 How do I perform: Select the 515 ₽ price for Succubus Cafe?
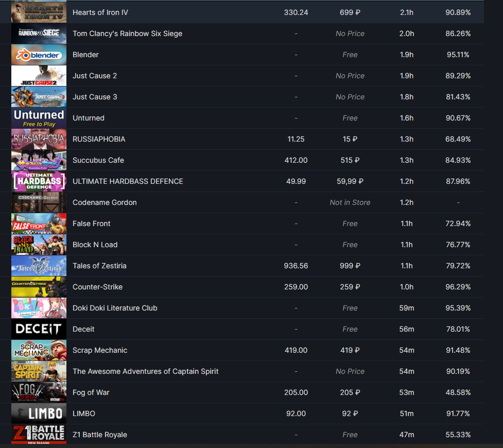click(x=350, y=160)
